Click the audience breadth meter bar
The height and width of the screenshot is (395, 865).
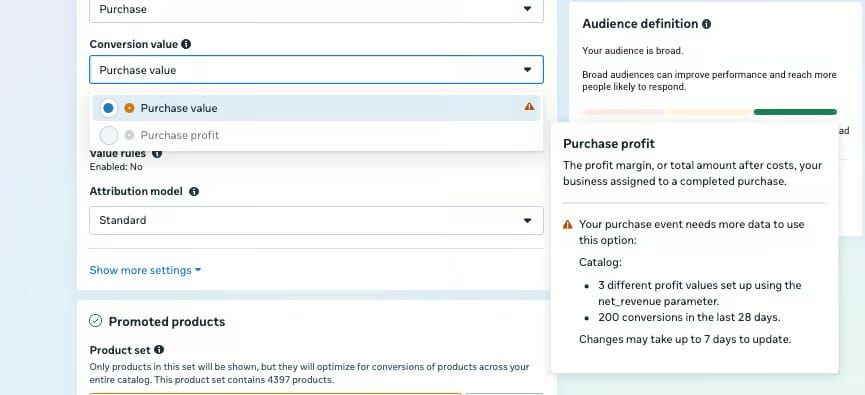[709, 112]
